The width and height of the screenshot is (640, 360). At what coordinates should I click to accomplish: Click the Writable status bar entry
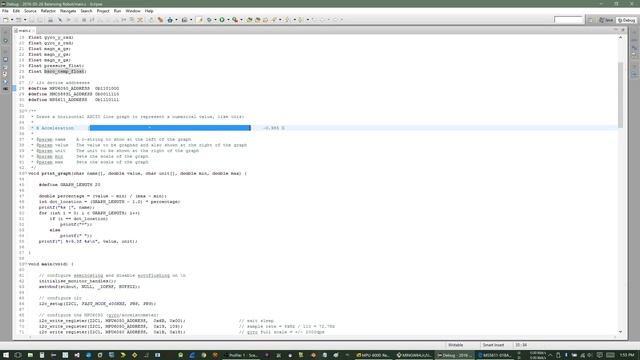click(456, 345)
